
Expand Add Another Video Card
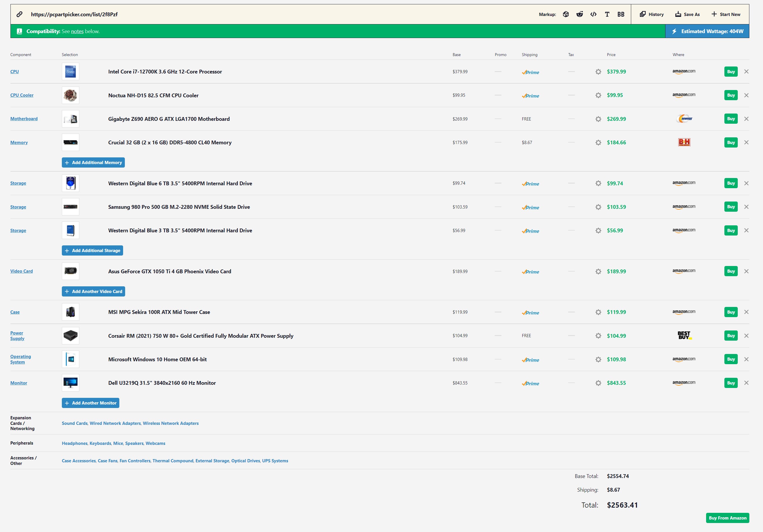[x=93, y=292]
